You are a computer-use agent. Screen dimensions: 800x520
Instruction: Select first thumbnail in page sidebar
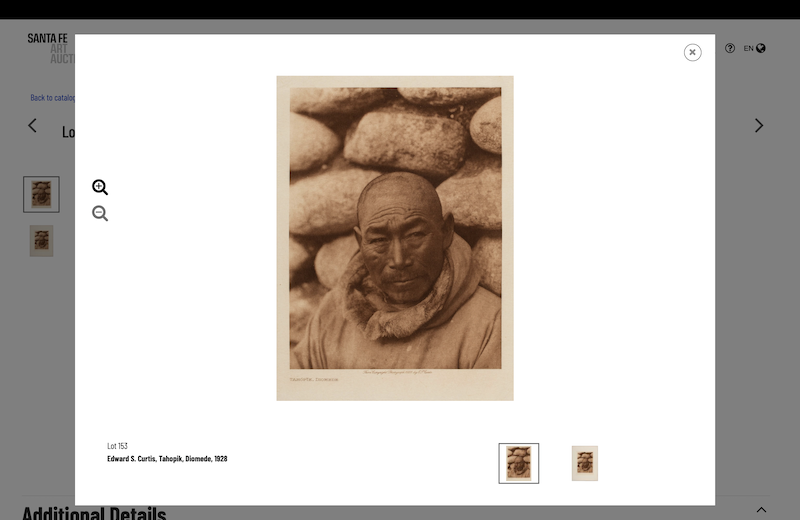[x=41, y=194]
